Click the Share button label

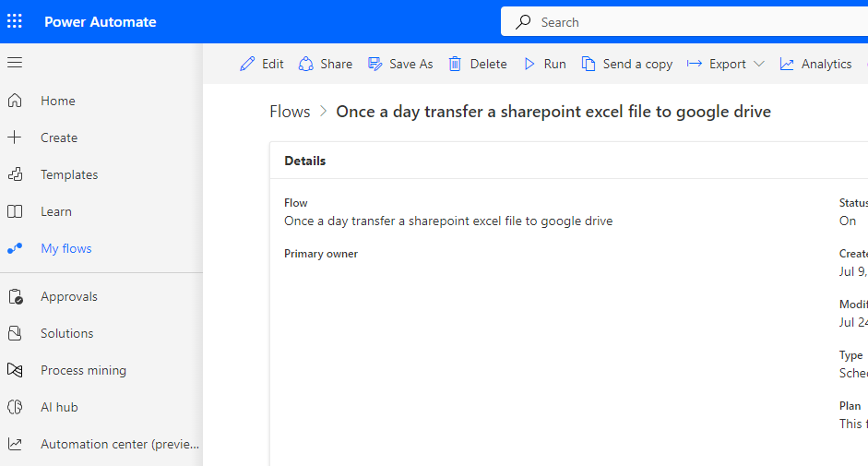point(336,64)
